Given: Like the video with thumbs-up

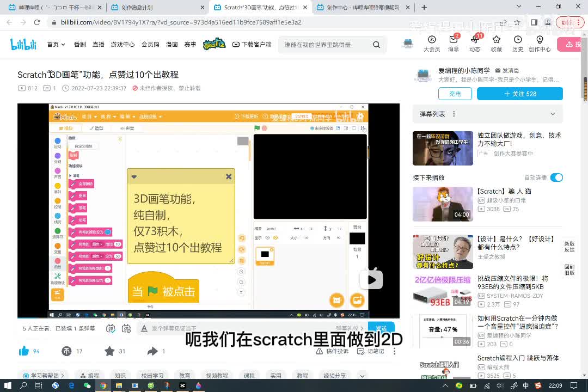Looking at the screenshot, I should [x=23, y=351].
